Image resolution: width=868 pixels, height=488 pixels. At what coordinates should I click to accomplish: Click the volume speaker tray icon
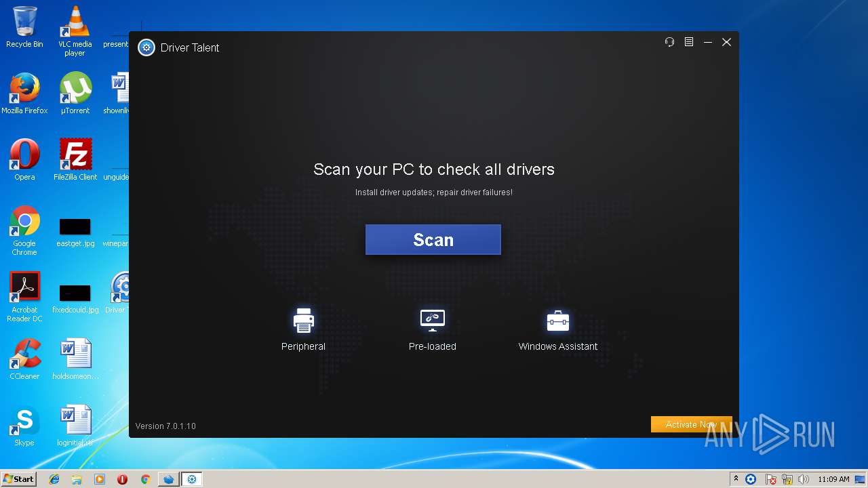pos(804,479)
